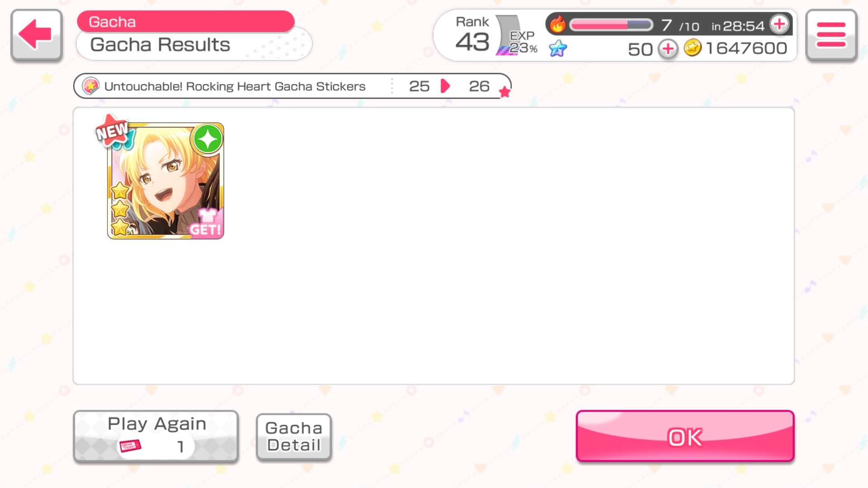Tap the gacha sticker icon
868x488 pixels.
click(x=90, y=86)
